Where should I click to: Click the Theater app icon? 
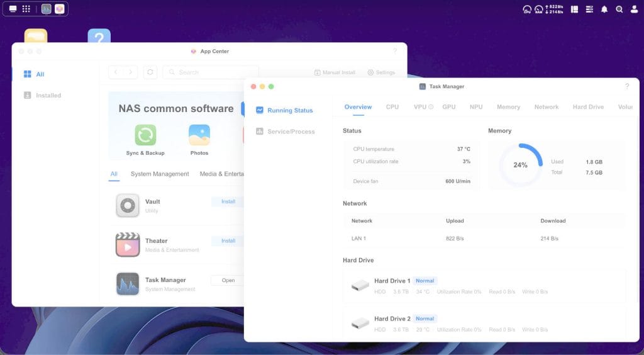tap(128, 245)
